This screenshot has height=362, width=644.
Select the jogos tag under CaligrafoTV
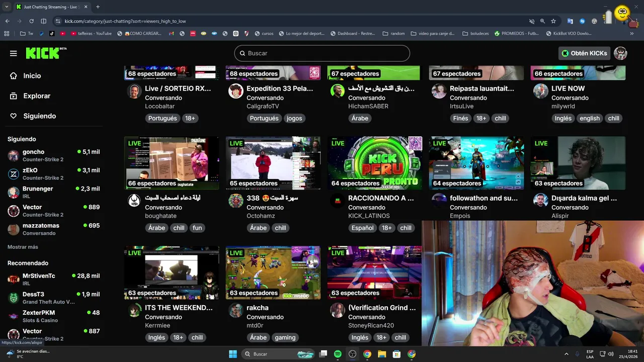294,118
